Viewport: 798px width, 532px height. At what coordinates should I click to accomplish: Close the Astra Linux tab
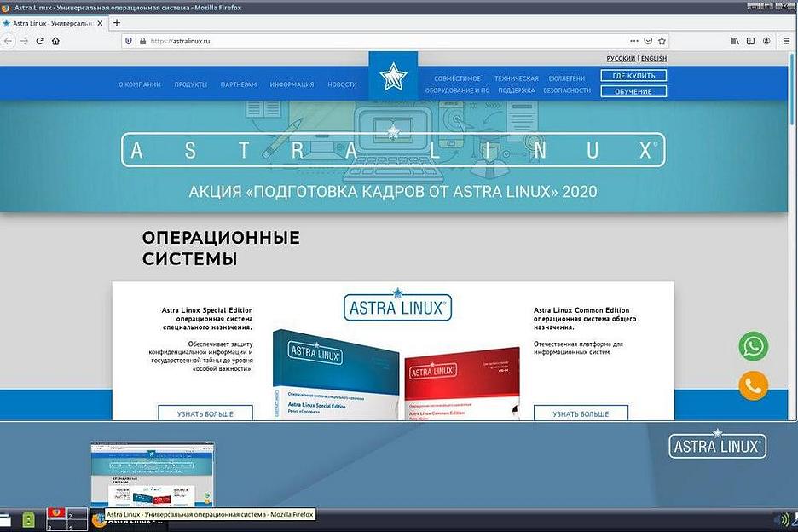pos(100,23)
